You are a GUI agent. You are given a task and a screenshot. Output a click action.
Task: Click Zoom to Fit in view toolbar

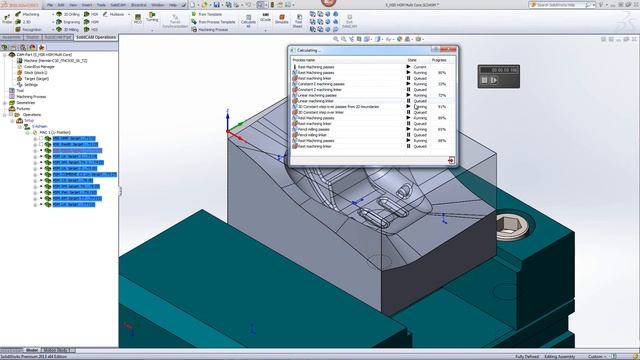coord(336,39)
